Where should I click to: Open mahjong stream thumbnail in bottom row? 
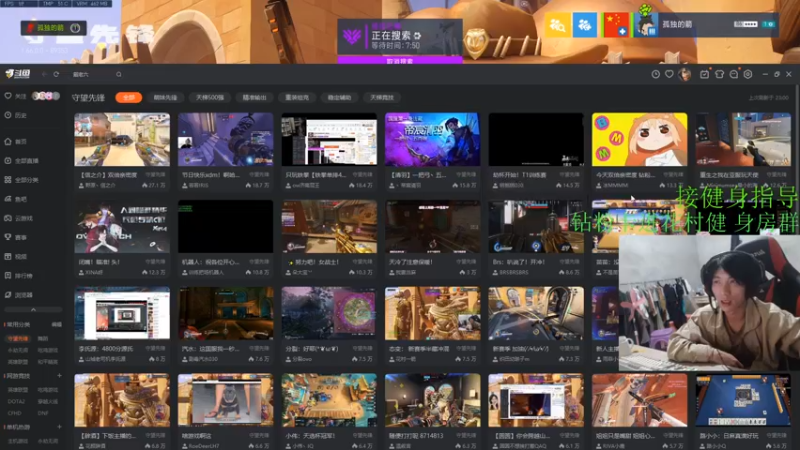point(743,400)
